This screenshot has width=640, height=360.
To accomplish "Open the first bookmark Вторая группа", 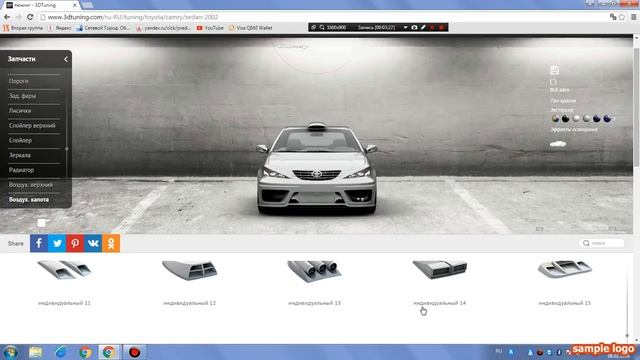I will (23, 28).
